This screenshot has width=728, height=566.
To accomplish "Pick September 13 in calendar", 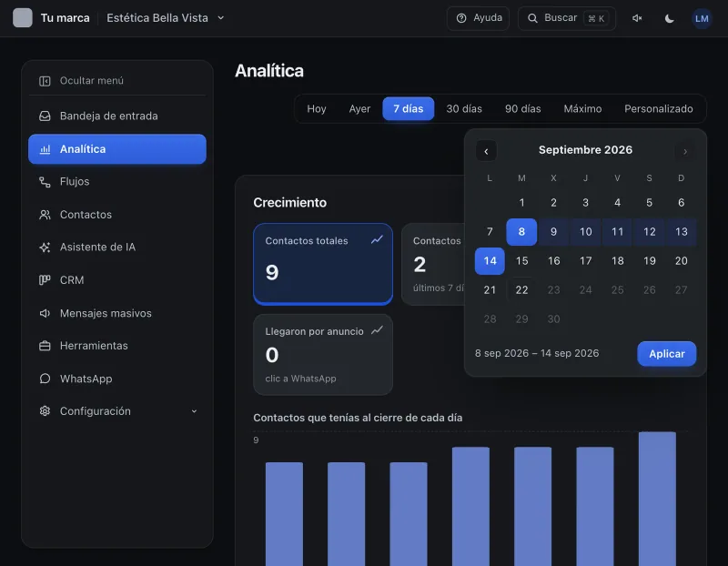I will (x=681, y=232).
